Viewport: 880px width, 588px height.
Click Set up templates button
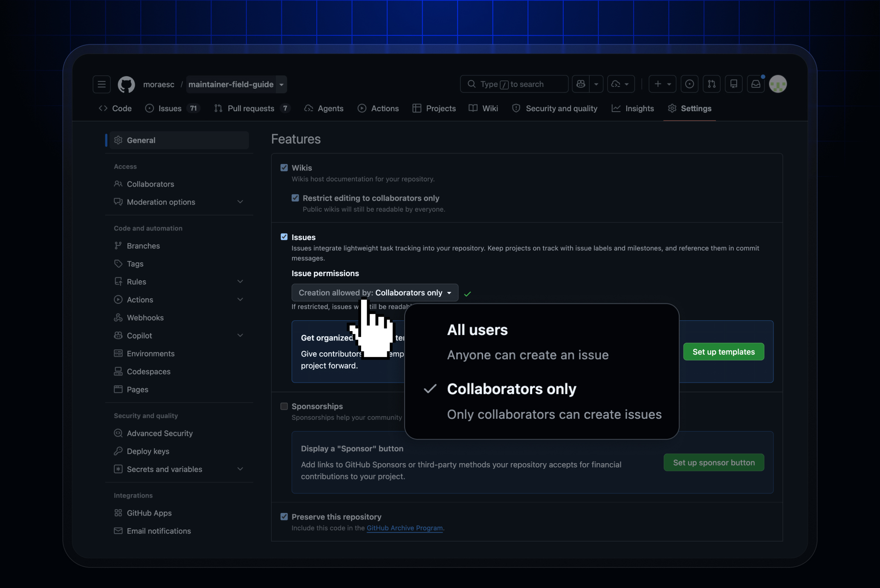724,352
